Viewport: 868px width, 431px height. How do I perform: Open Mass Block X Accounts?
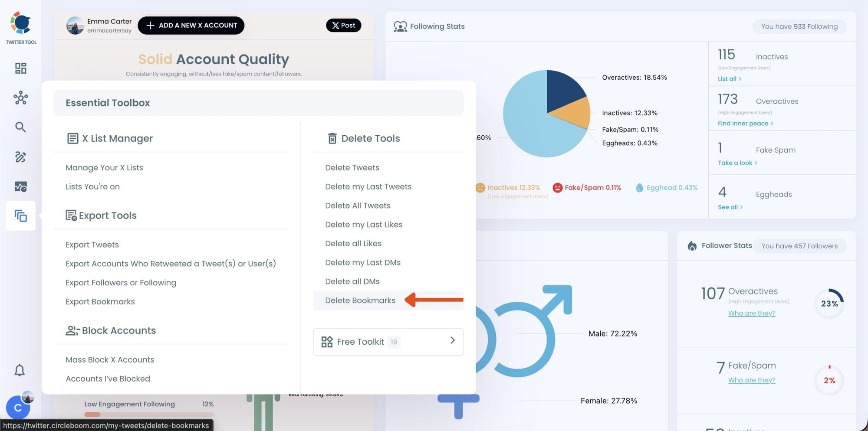(x=110, y=360)
